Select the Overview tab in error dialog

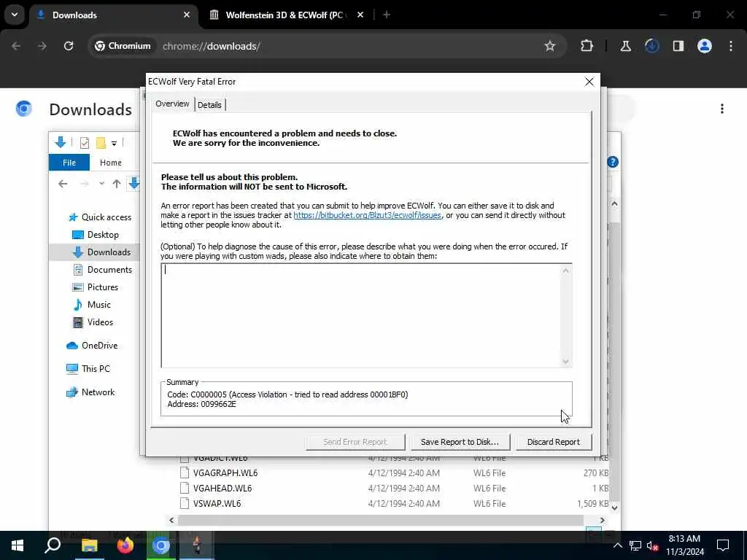[172, 104]
